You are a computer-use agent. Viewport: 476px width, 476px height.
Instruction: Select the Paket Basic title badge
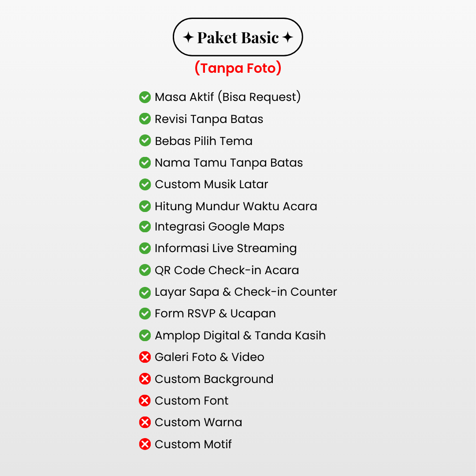pyautogui.click(x=238, y=37)
